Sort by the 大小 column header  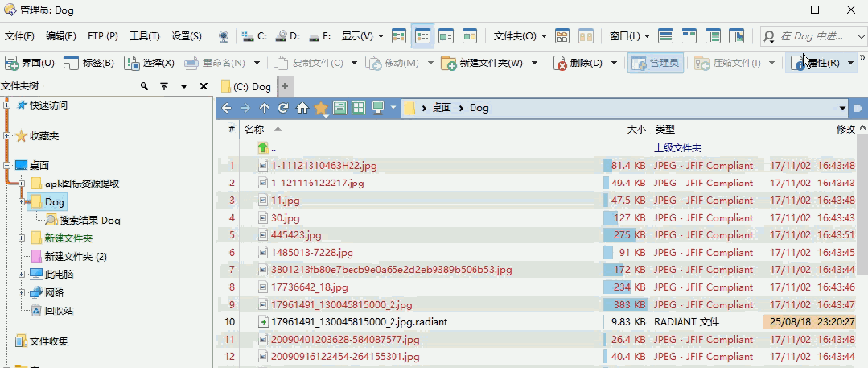point(636,129)
